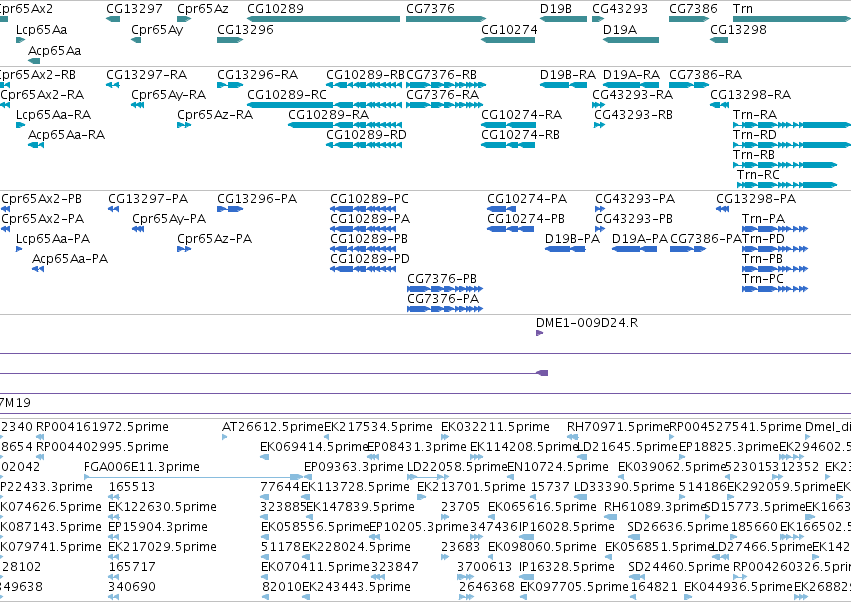Select protein CG7376-PB

(x=445, y=289)
